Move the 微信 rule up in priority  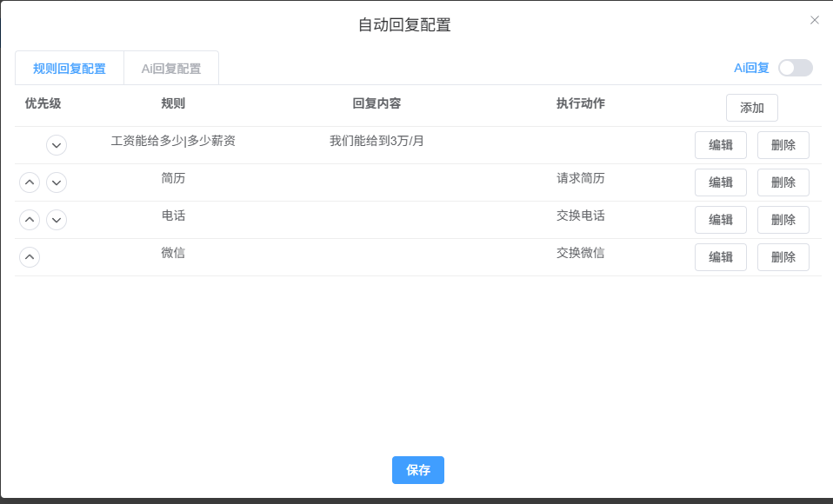30,257
